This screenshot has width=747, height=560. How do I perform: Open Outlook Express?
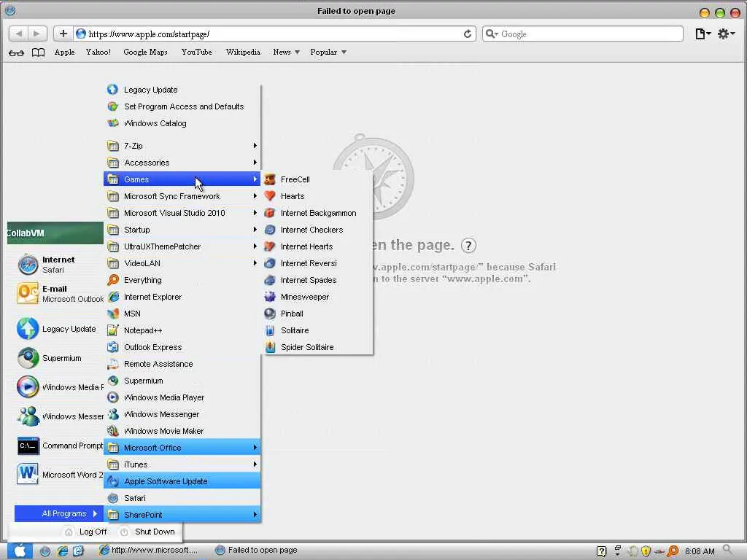pos(182,347)
